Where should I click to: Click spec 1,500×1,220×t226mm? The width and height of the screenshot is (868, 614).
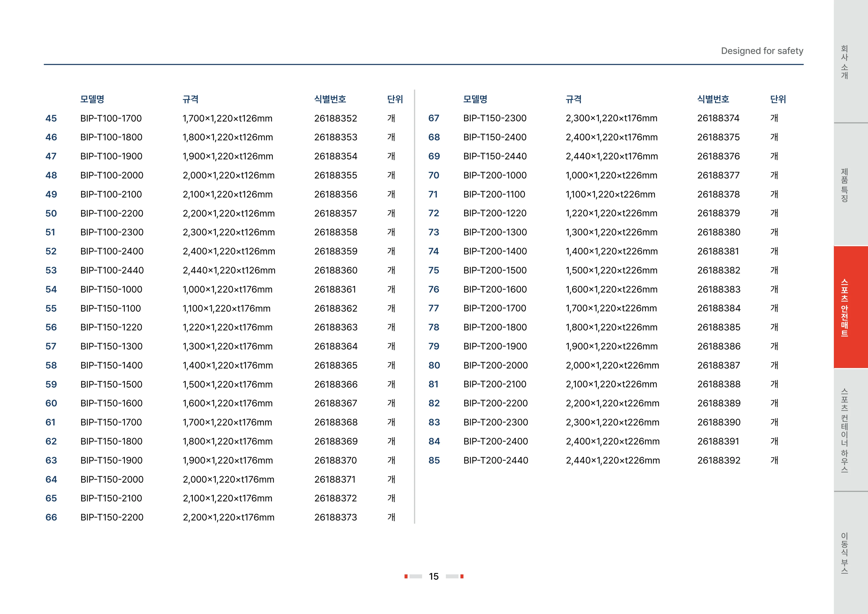[x=611, y=270]
